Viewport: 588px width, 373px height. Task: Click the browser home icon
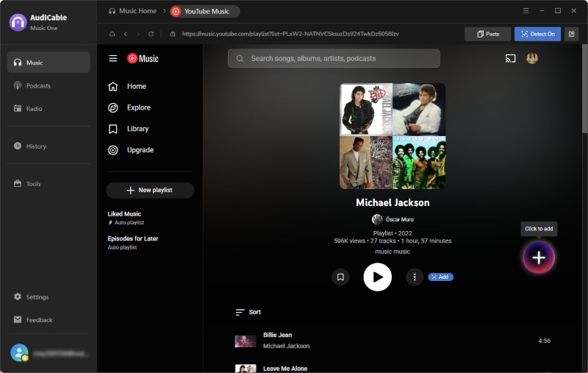112,34
